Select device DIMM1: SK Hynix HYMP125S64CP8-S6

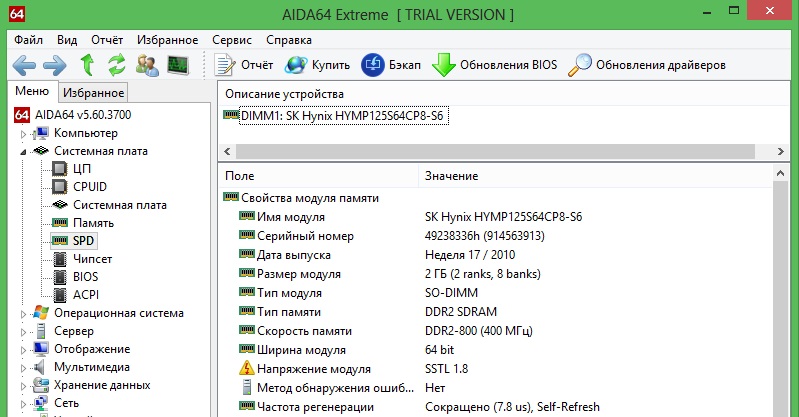[x=342, y=116]
